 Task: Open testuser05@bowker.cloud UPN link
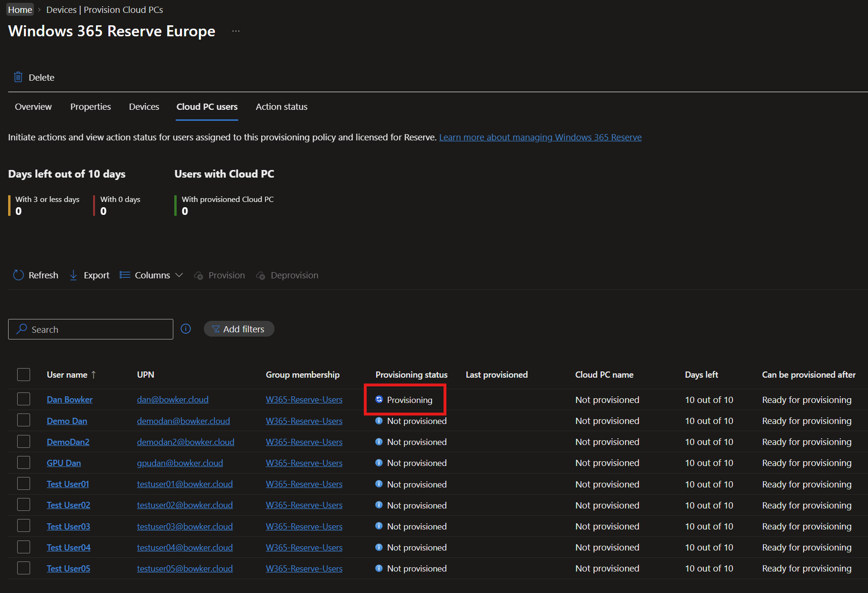click(x=185, y=569)
